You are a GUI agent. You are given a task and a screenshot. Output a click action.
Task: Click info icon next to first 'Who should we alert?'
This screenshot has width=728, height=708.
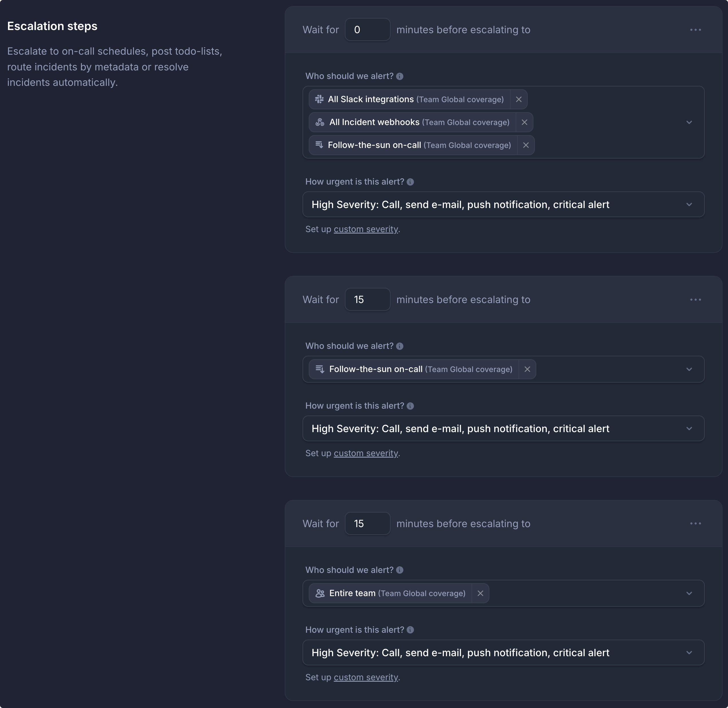coord(400,76)
